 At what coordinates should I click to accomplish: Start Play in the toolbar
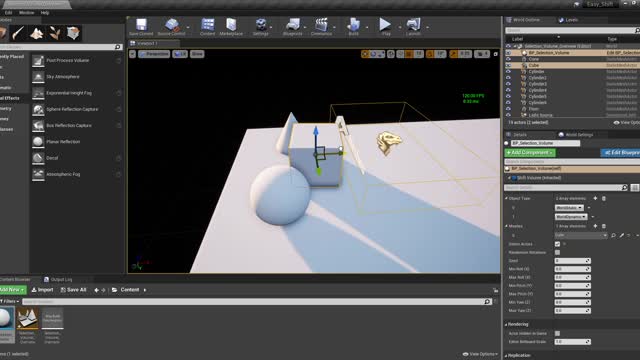(385, 25)
